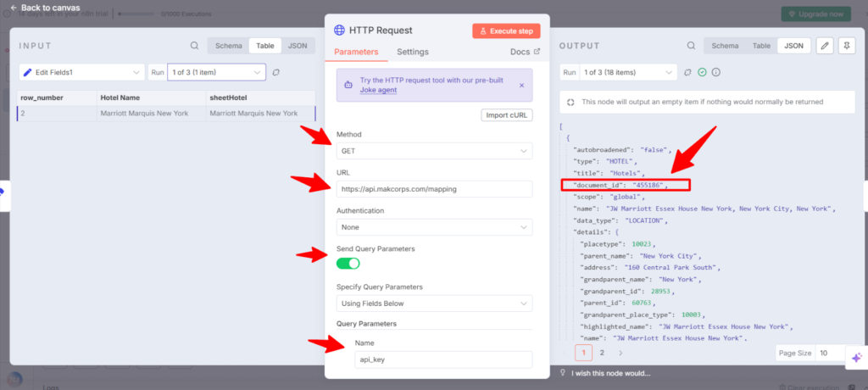The image size is (868, 390).
Task: Go to next output page arrow
Action: (x=620, y=353)
